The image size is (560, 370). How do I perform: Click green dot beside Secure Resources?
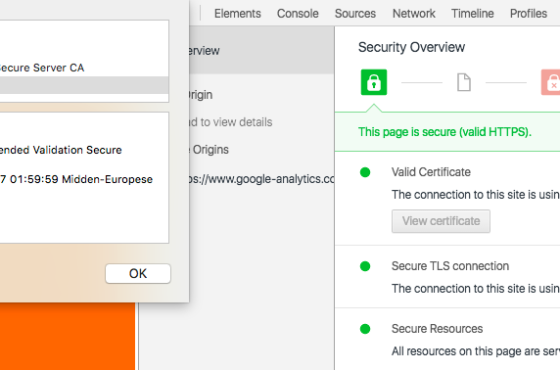pyautogui.click(x=365, y=329)
